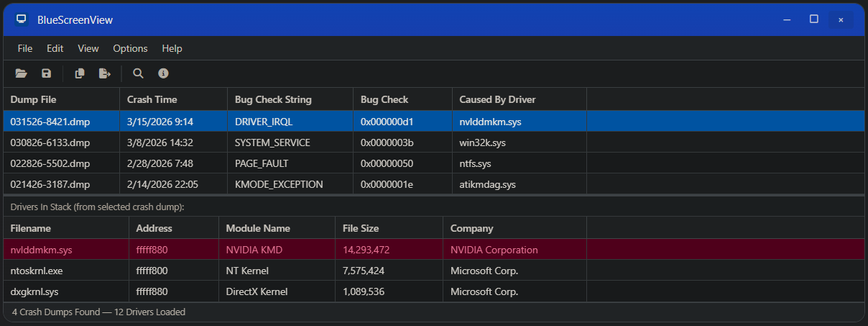Select nvlddmkm.sys in the Filename column
The width and height of the screenshot is (868, 326).
pyautogui.click(x=42, y=250)
